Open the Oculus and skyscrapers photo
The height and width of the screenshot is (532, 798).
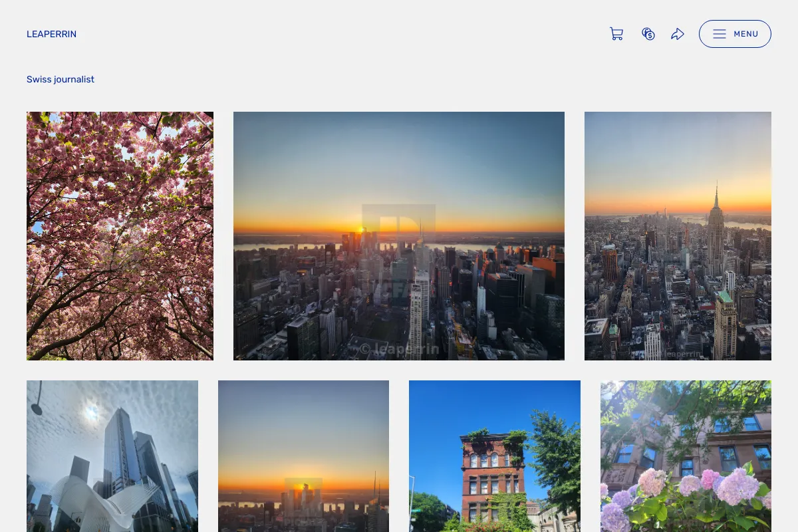[x=112, y=456]
